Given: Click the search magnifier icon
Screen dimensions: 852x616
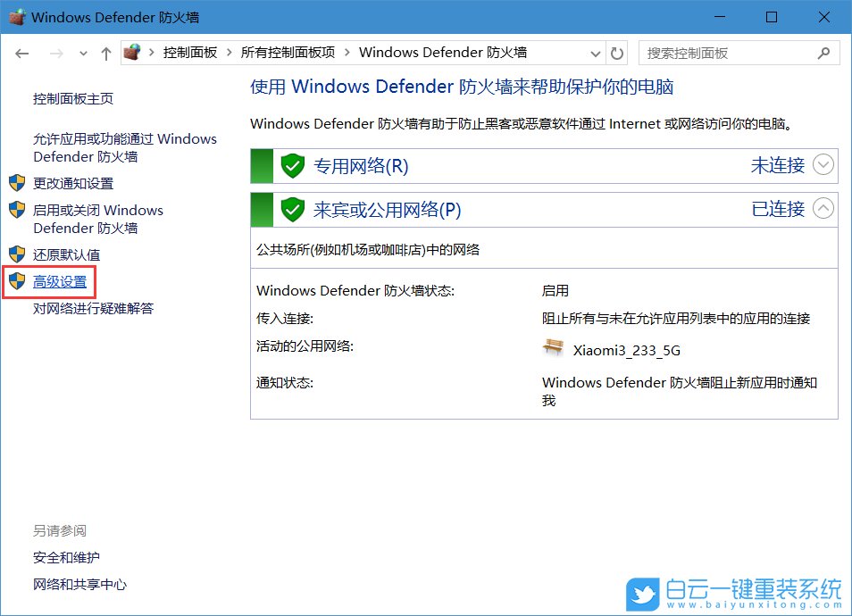Looking at the screenshot, I should coord(824,54).
